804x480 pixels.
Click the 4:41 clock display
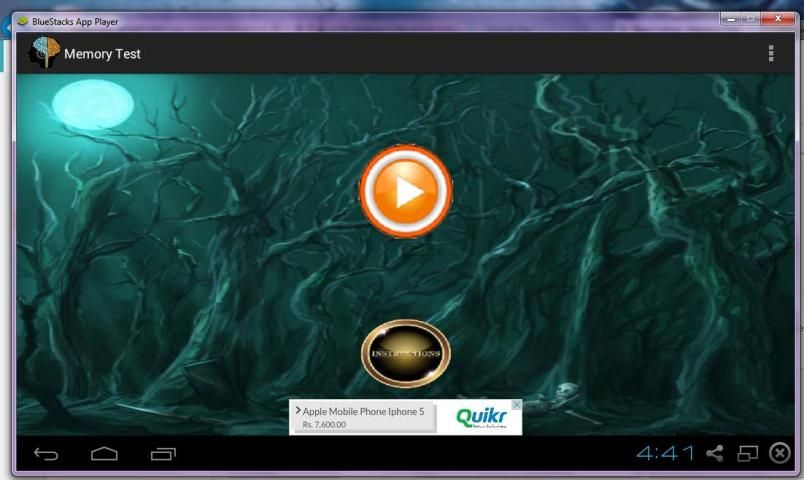[665, 454]
